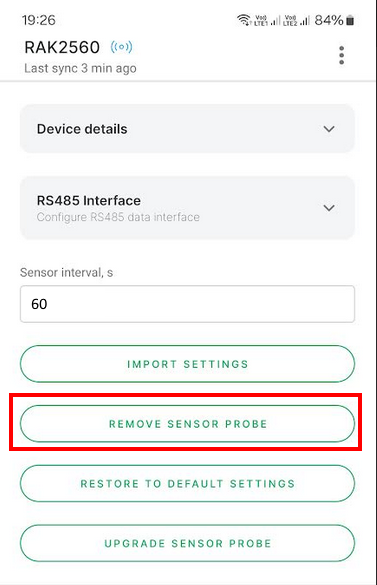Open the RS485 Interface card

[187, 208]
